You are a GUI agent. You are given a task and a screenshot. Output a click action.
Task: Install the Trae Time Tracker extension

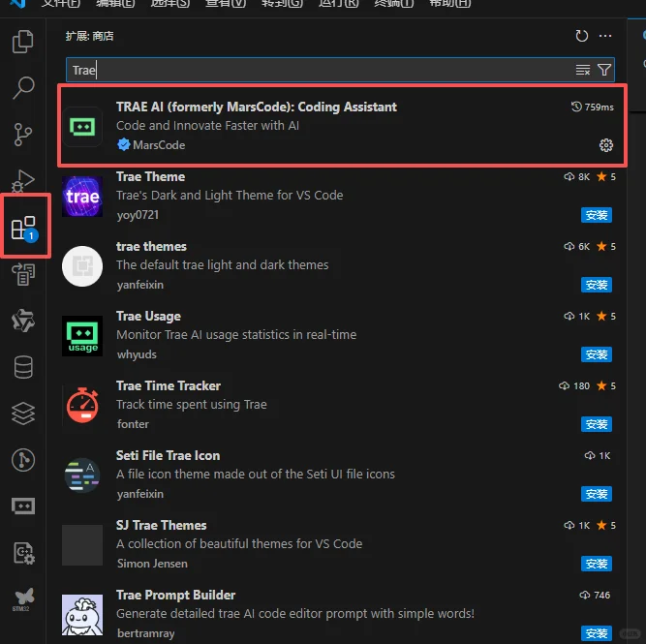[x=597, y=424]
